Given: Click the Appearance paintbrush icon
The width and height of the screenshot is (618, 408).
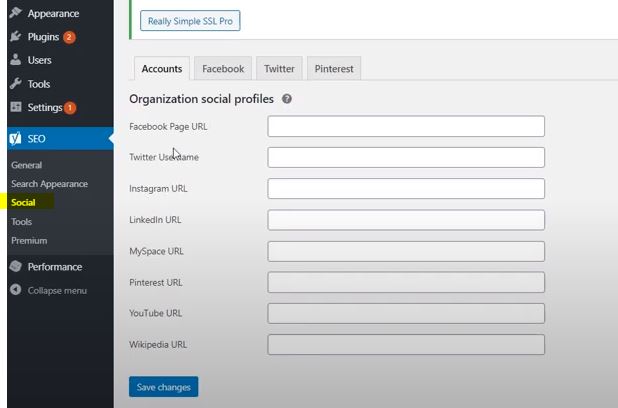Looking at the screenshot, I should (x=16, y=13).
